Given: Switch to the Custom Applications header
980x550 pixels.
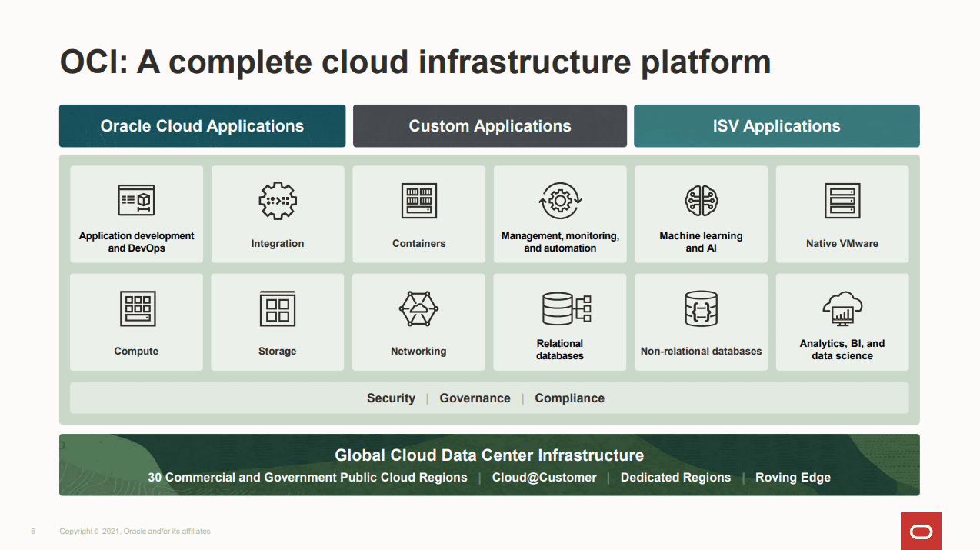Looking at the screenshot, I should click(x=490, y=126).
